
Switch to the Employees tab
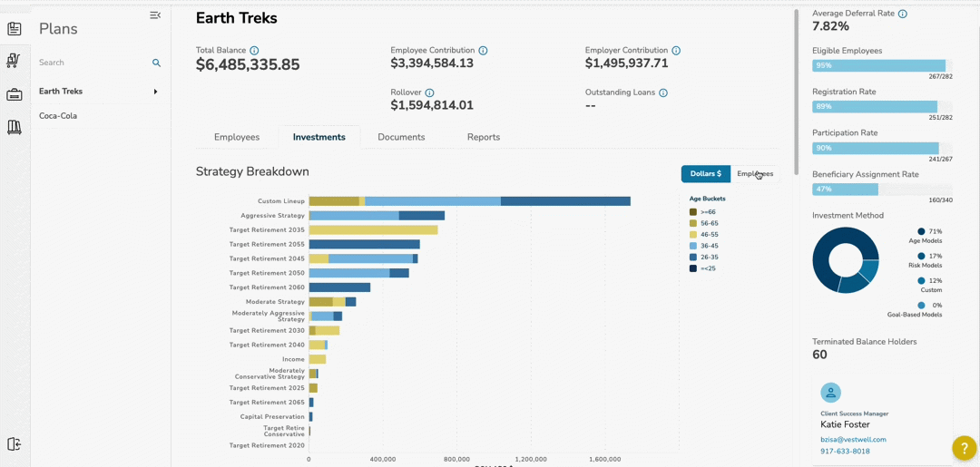237,137
